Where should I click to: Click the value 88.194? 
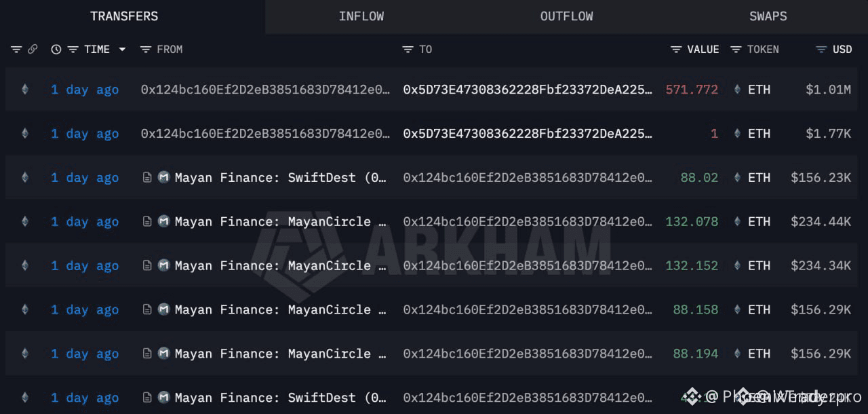[696, 354]
